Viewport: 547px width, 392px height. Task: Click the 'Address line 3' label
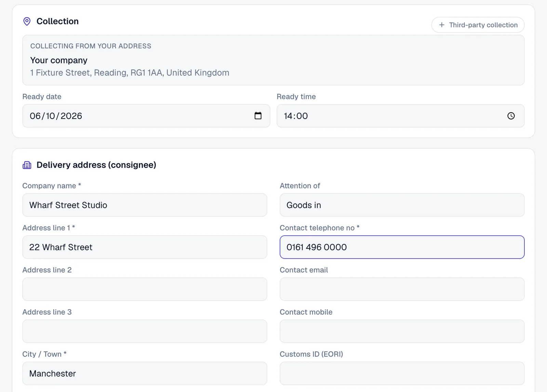click(x=47, y=312)
